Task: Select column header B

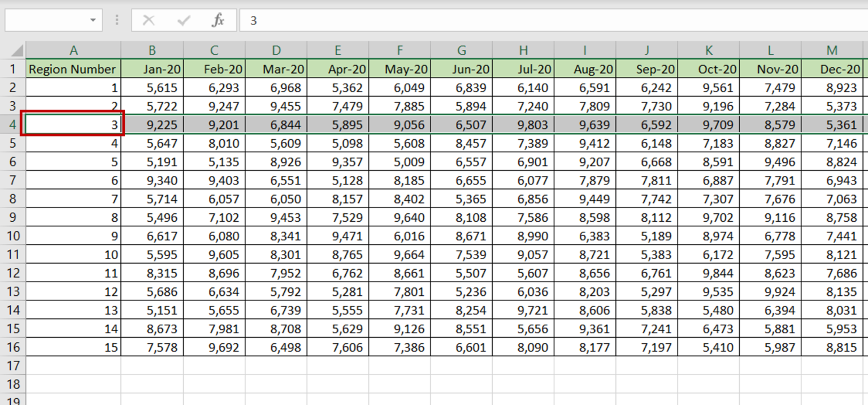Action: [152, 49]
